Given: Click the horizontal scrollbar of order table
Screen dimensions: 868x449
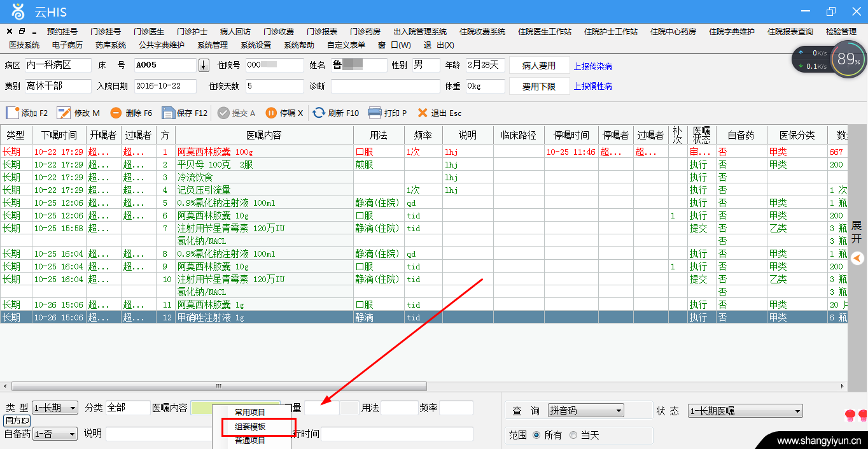Looking at the screenshot, I should [219, 386].
